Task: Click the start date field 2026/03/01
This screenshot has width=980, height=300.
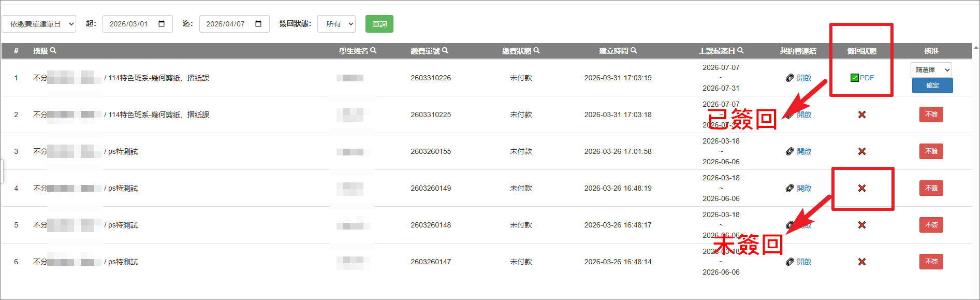Action: [x=129, y=24]
